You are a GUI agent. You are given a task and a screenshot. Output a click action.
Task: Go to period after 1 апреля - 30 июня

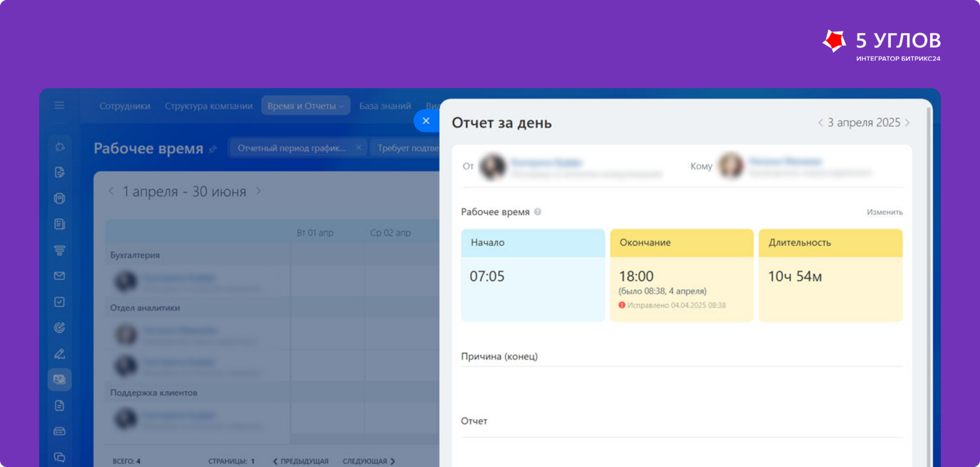[x=258, y=191]
